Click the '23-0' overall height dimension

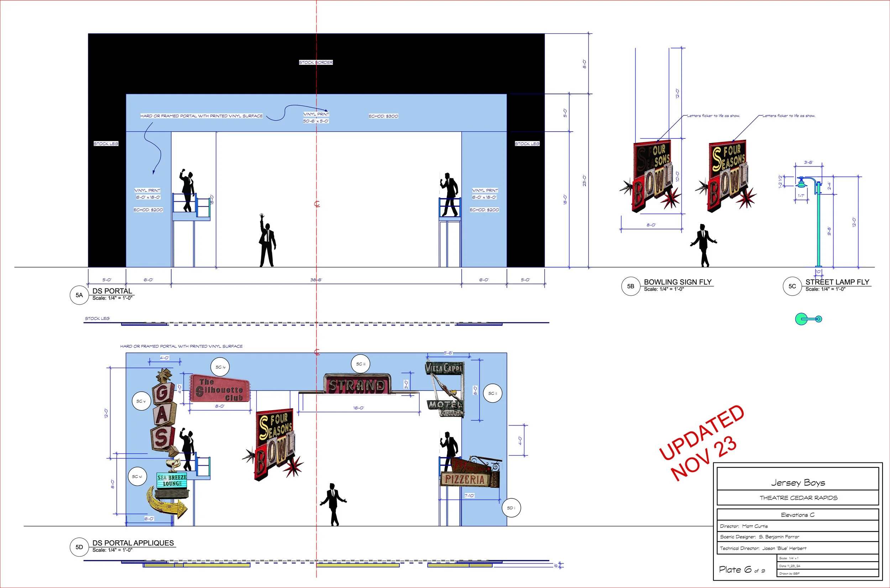pos(585,180)
